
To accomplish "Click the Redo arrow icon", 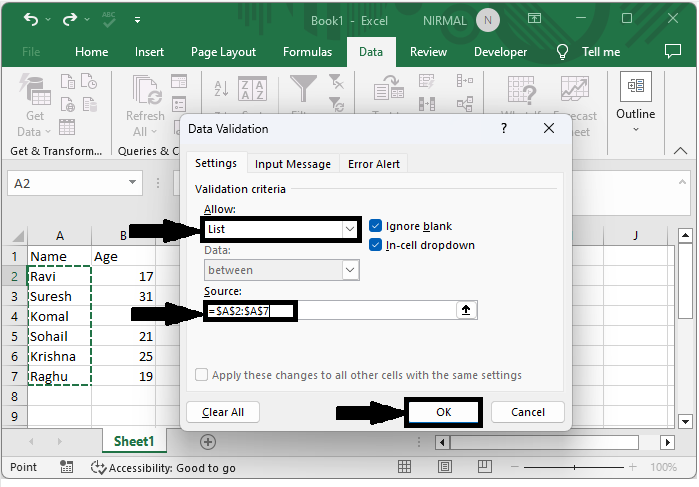I will [71, 20].
